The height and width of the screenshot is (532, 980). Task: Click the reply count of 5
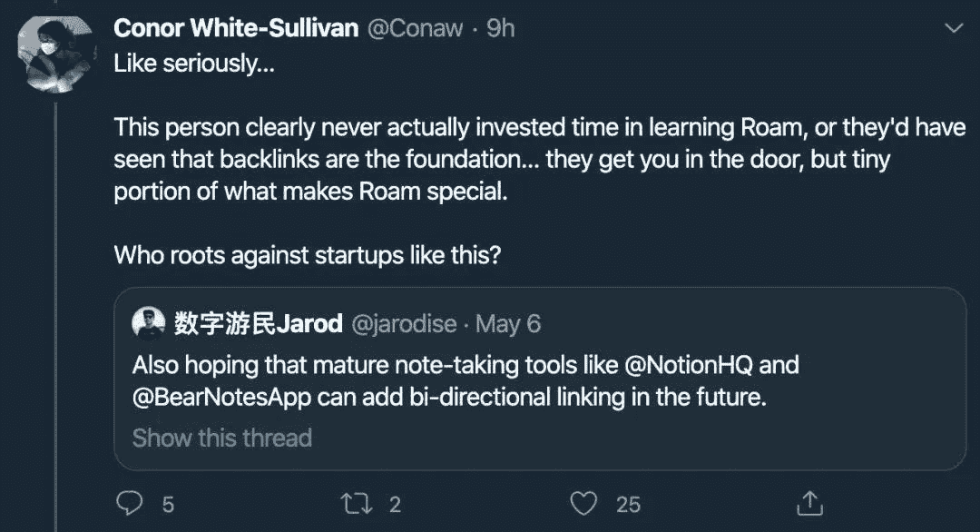tap(167, 503)
